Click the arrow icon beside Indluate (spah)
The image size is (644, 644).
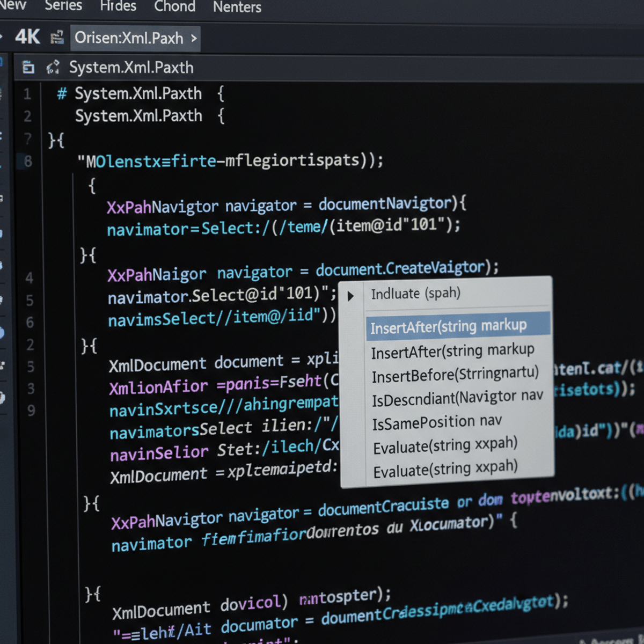pyautogui.click(x=351, y=295)
